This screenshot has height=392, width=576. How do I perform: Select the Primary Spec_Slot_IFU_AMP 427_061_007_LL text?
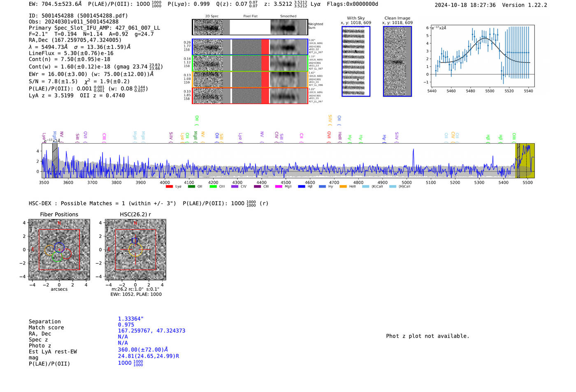tap(94, 28)
